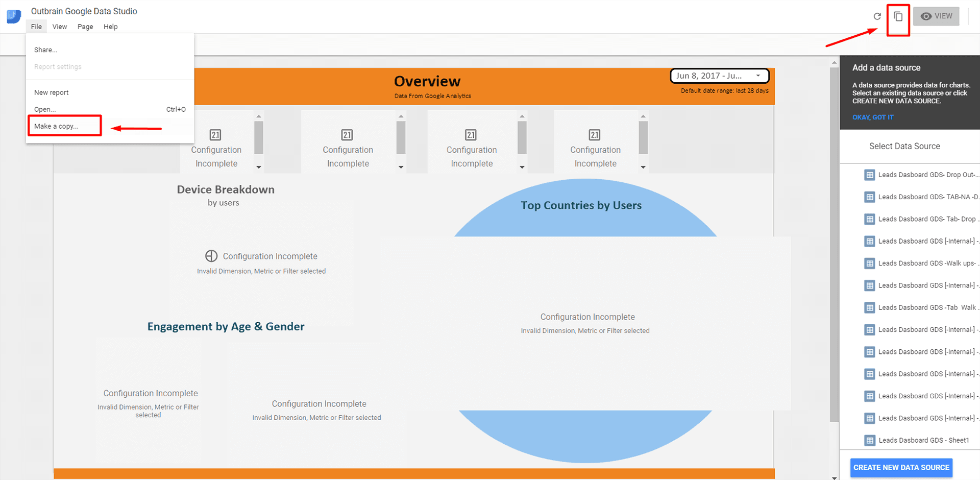The height and width of the screenshot is (480, 980).
Task: Click New report in the File menu
Action: (51, 92)
